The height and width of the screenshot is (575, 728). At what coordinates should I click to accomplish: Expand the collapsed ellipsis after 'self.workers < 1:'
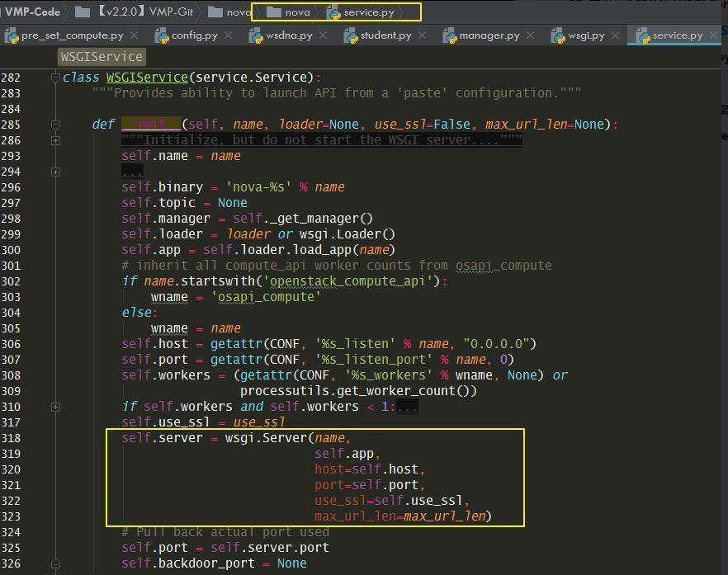click(x=407, y=407)
